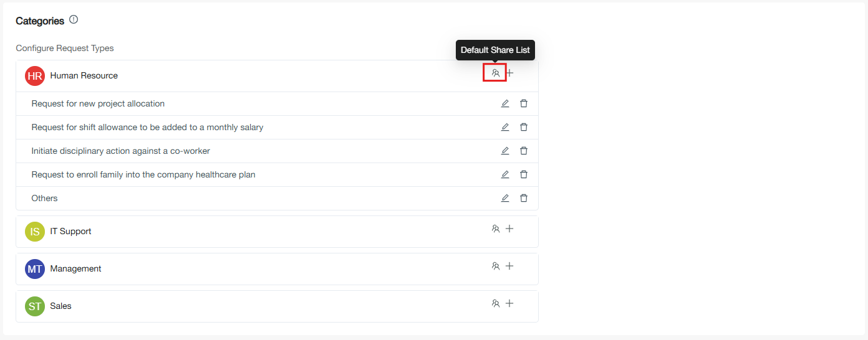Add request type to Human Resource
Screen dimensions: 868x340
click(510, 73)
